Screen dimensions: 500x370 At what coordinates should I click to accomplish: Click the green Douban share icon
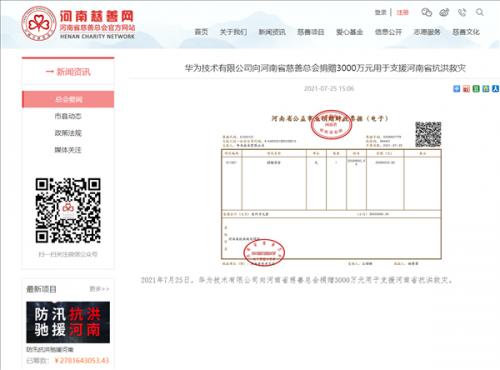pos(476,88)
